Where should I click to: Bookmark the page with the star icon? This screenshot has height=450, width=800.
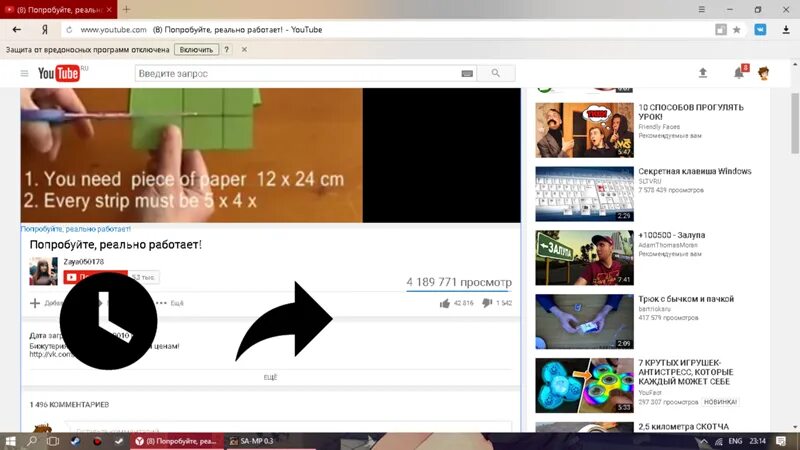tap(737, 30)
